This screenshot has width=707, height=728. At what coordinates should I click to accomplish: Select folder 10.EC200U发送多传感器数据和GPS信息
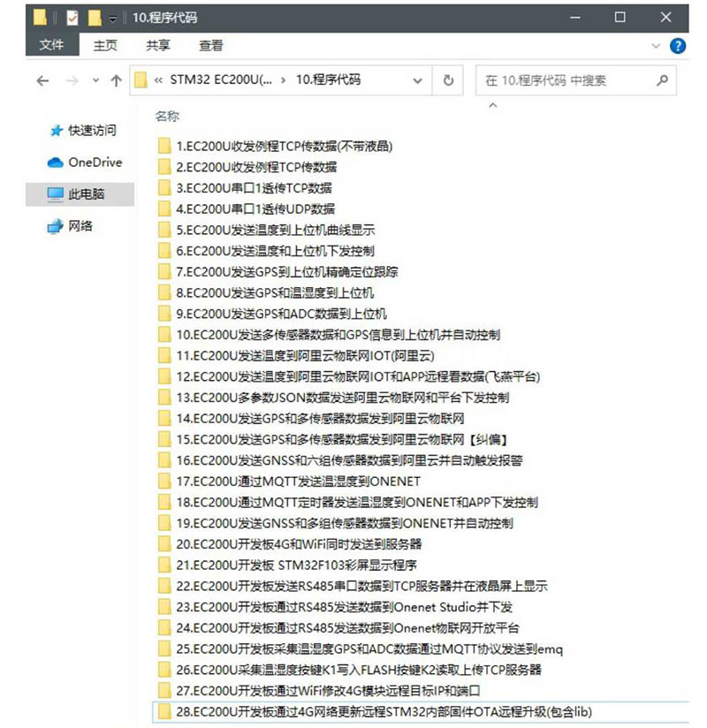[x=338, y=335]
